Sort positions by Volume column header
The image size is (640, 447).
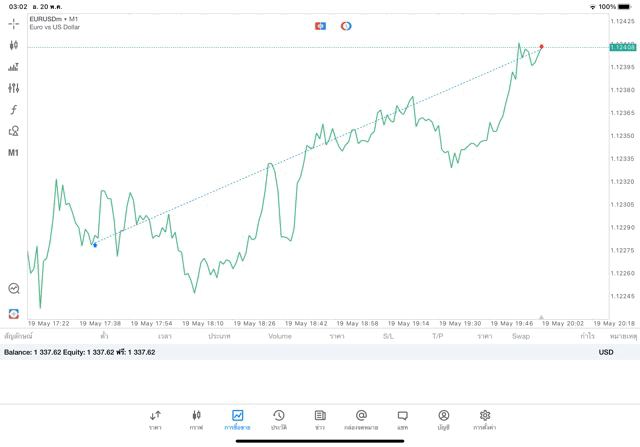tap(280, 337)
